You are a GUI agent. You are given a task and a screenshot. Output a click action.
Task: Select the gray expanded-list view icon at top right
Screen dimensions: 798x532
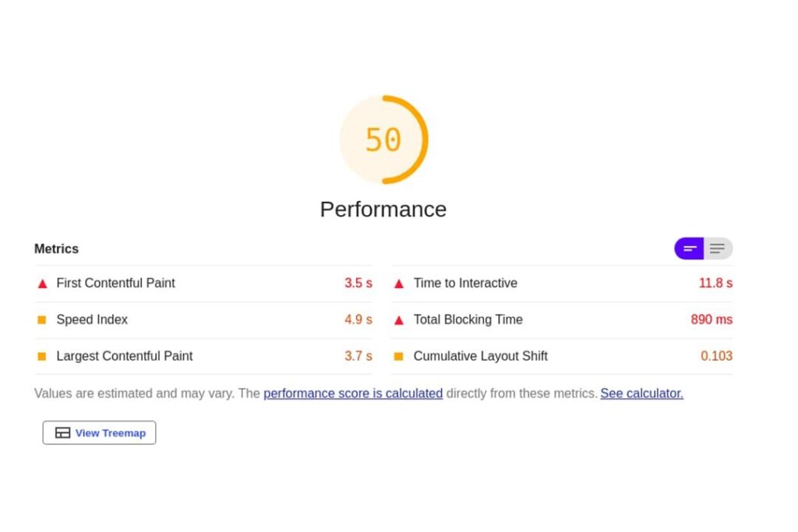717,248
